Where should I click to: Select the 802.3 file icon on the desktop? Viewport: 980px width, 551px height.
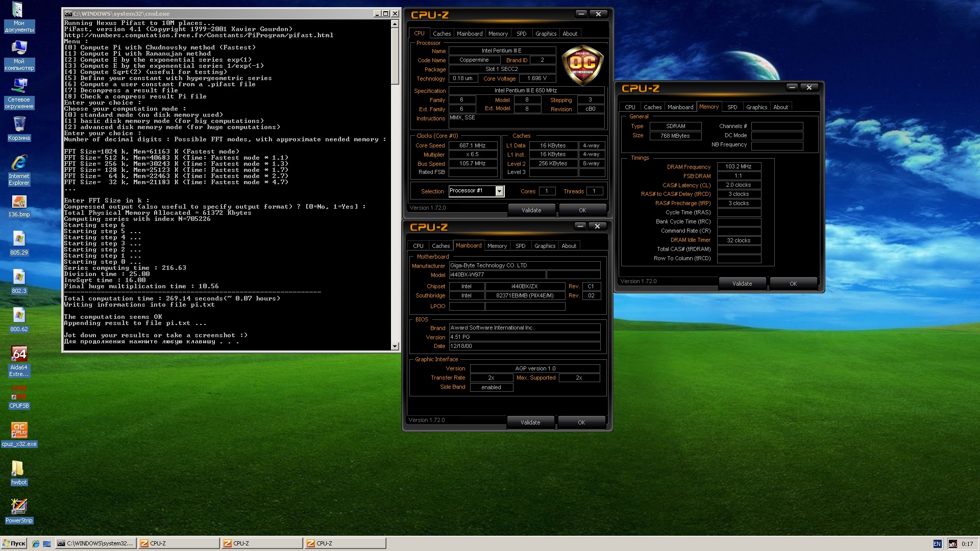[19, 282]
